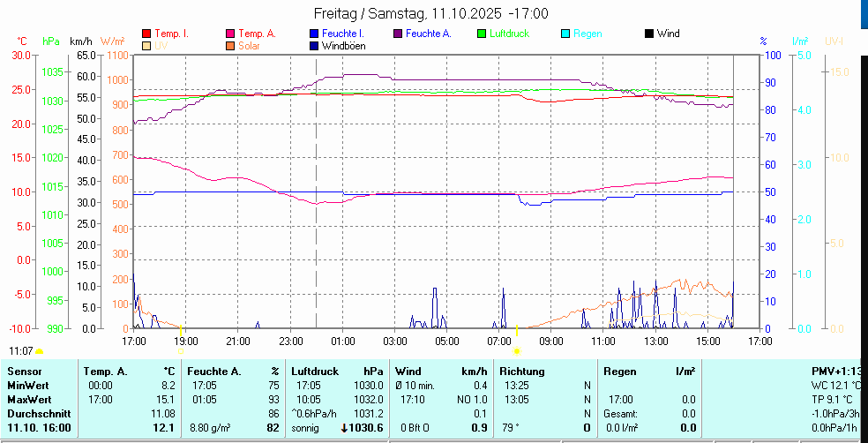Click the yellow marker beside 11:07
This screenshot has height=443, width=868.
click(40, 351)
